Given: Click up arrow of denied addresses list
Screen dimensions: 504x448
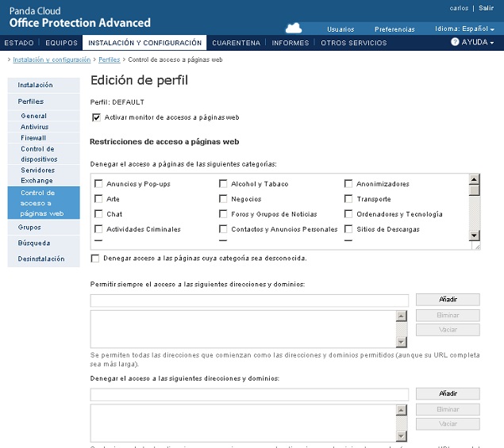Looking at the screenshot, I should click(401, 410).
